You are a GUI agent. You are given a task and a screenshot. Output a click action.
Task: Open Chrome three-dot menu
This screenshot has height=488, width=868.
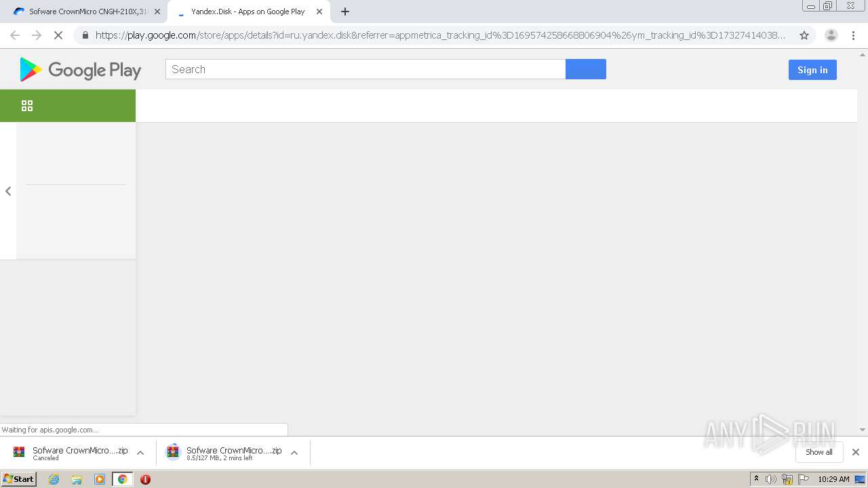click(853, 35)
